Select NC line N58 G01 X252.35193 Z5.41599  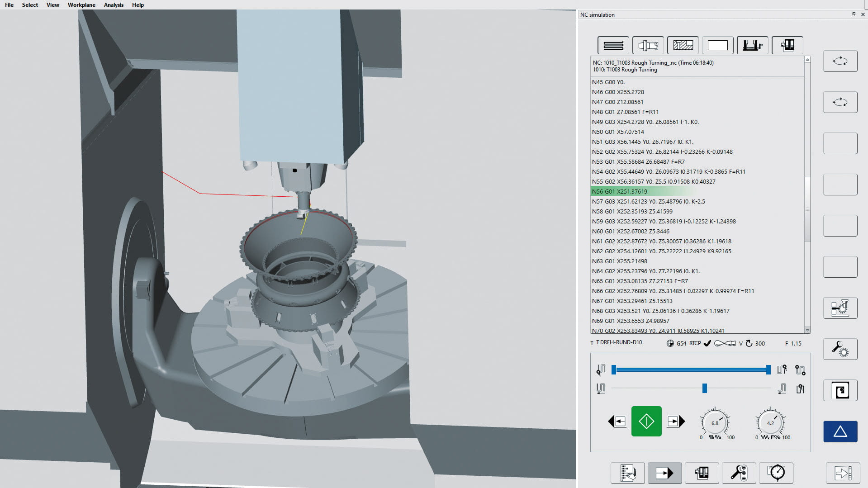697,211
